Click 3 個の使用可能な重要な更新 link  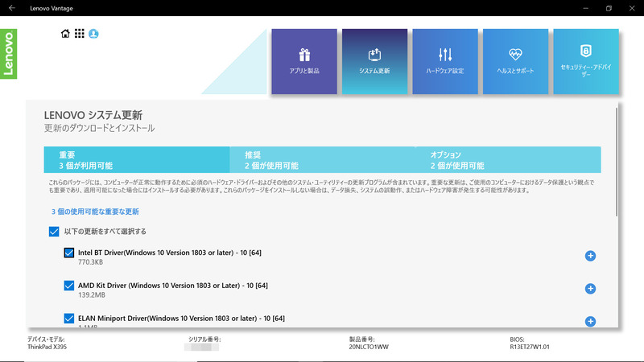tap(95, 212)
